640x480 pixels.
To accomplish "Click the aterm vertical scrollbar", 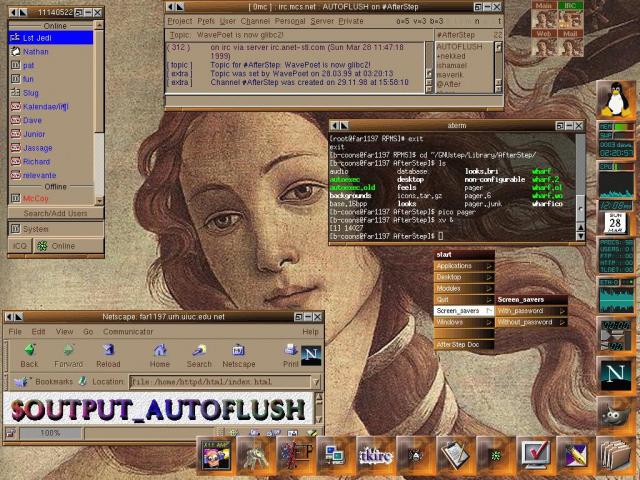I will pos(580,187).
